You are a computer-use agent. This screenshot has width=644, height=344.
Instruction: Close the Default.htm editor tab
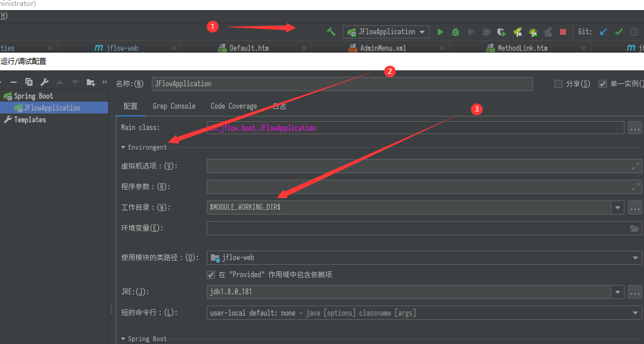(304, 48)
